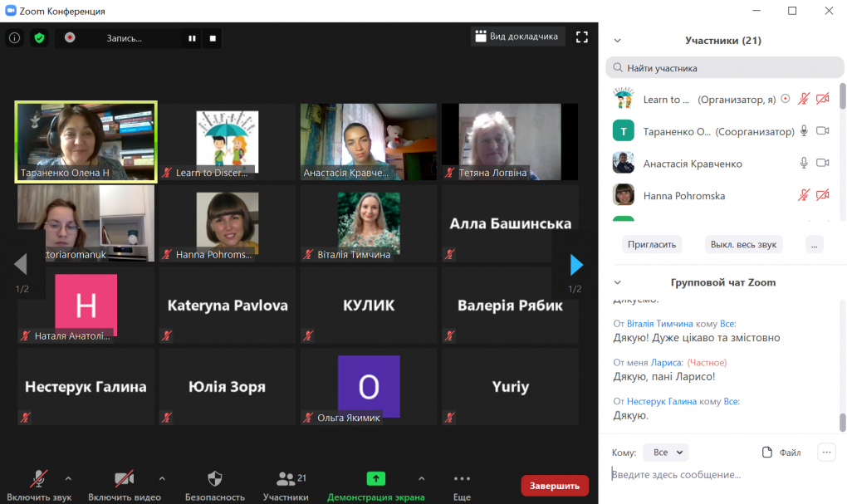Collapse the Участники (21) panel chevron
Screen dimensions: 847x504
coord(618,41)
